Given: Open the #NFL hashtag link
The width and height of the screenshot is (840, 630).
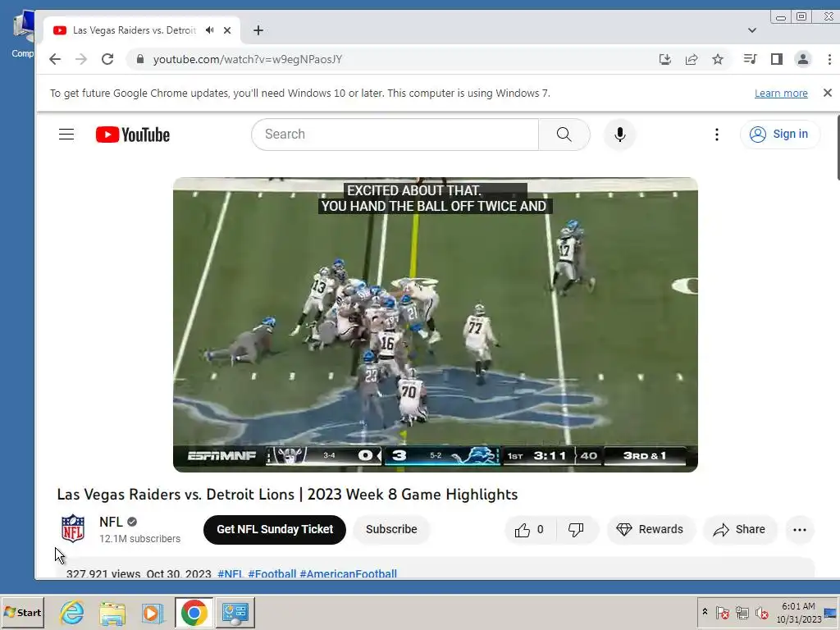Looking at the screenshot, I should tap(231, 573).
